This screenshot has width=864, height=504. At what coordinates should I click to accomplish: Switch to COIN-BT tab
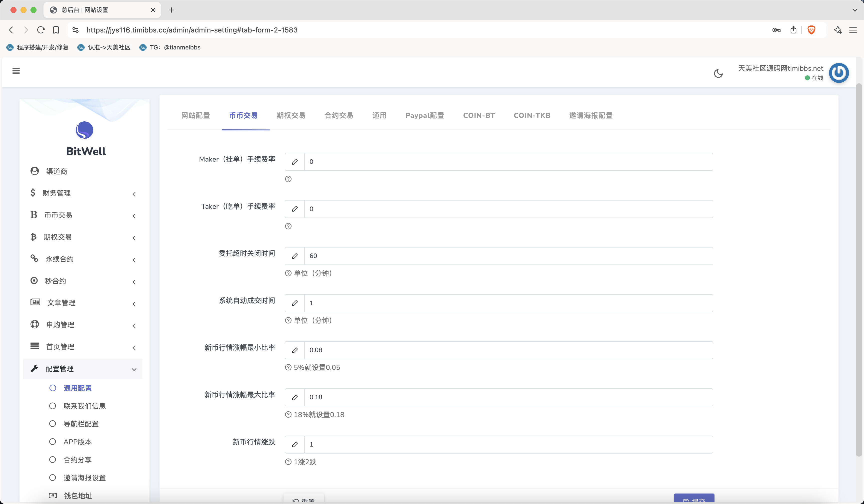pos(479,116)
